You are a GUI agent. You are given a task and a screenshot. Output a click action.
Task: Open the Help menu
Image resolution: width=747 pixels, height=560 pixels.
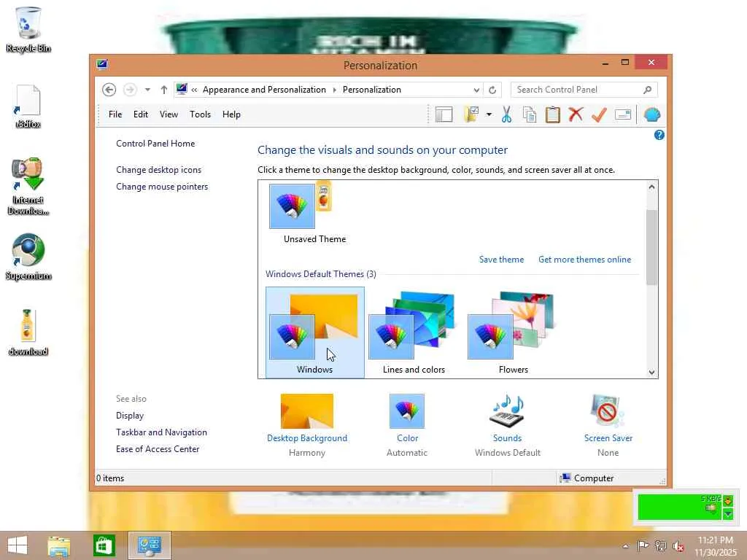click(231, 114)
